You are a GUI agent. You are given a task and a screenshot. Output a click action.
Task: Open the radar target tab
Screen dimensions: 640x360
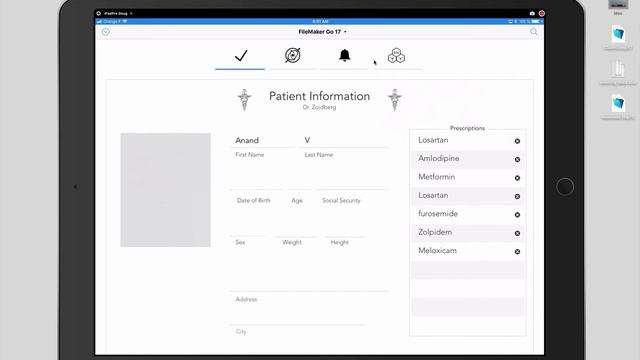(x=293, y=56)
